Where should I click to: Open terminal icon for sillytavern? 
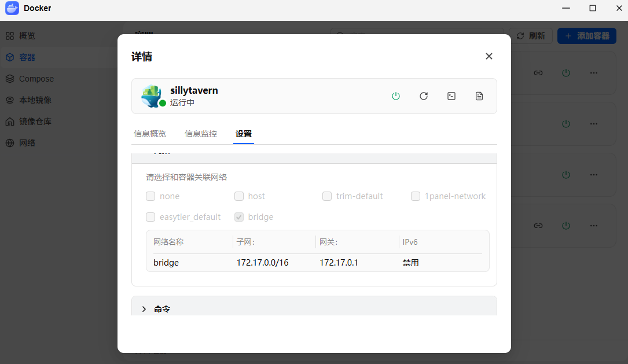coord(451,96)
